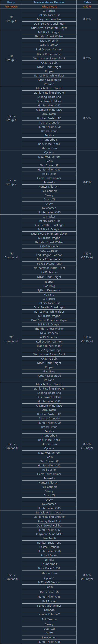Click the 0.27% rate cell
Viewport: 98px width, 644px height.
tap(87, 118)
